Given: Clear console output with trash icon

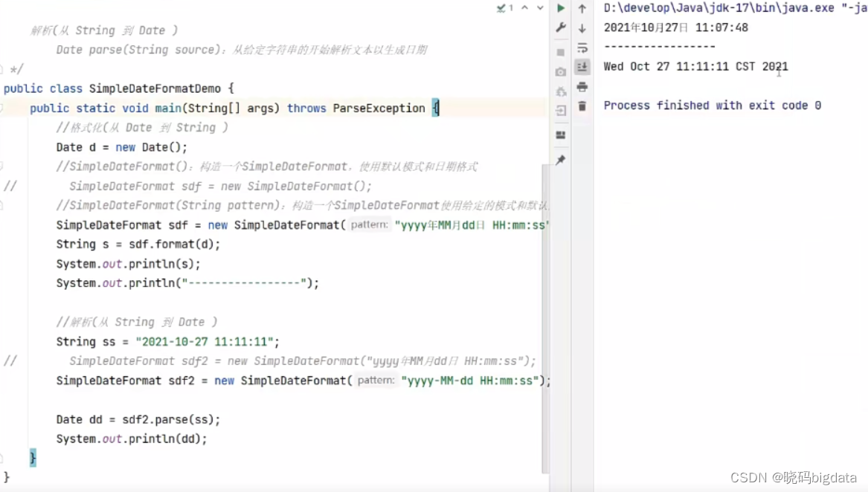Looking at the screenshot, I should point(582,106).
